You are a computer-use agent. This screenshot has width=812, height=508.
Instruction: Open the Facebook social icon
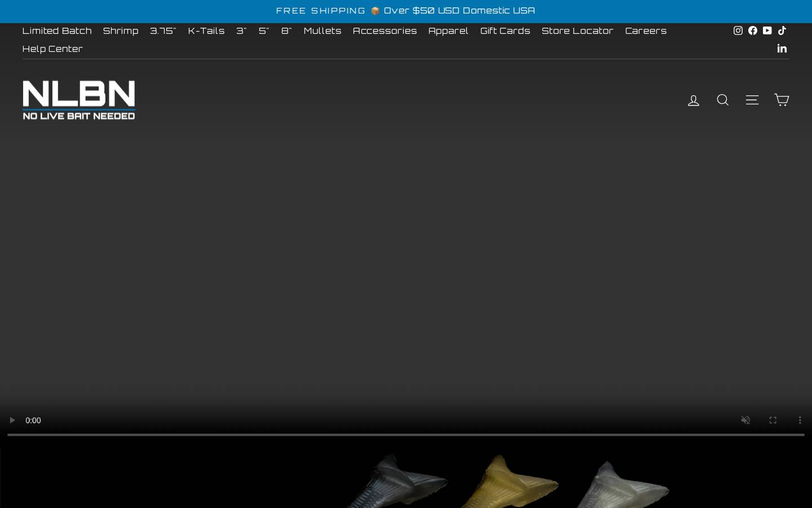pos(753,30)
